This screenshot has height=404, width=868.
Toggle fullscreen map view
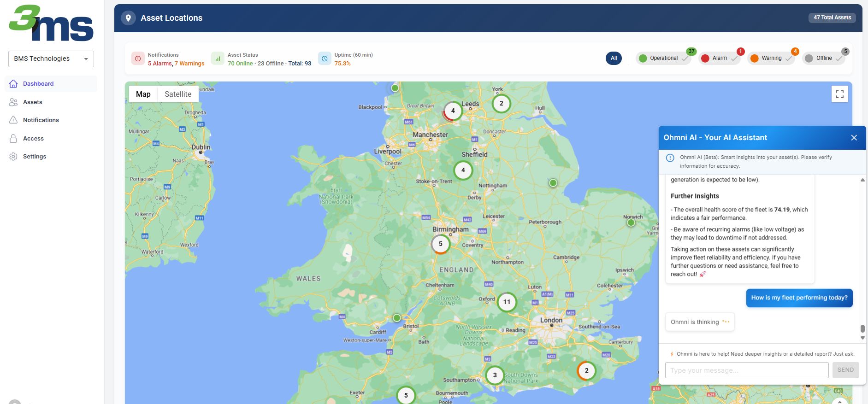tap(840, 94)
